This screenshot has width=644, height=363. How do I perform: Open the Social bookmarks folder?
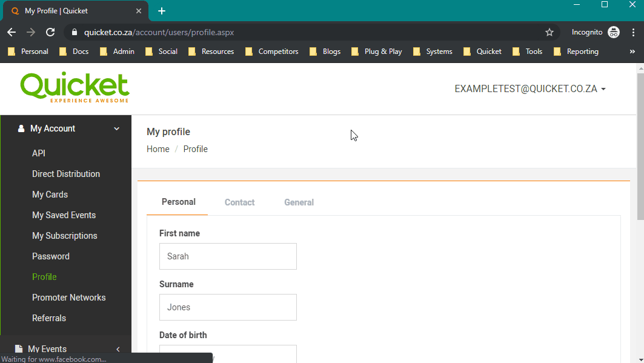tap(161, 52)
